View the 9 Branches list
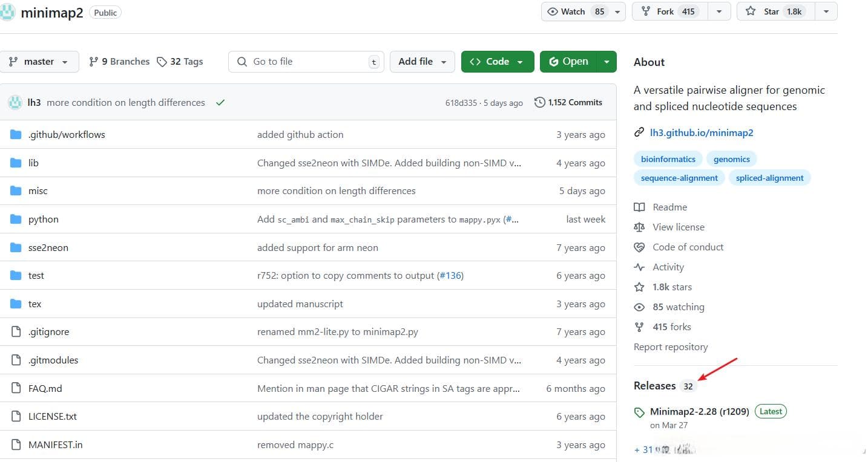 (x=119, y=62)
